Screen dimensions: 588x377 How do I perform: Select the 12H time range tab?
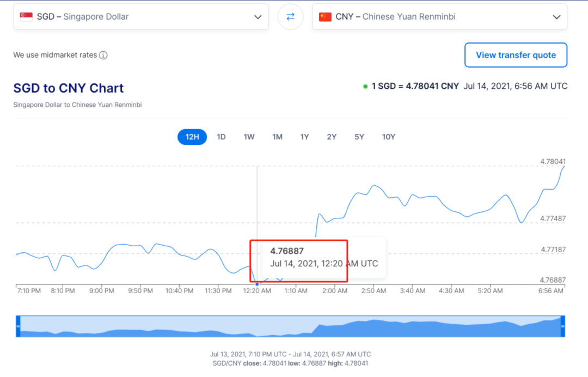(x=192, y=137)
